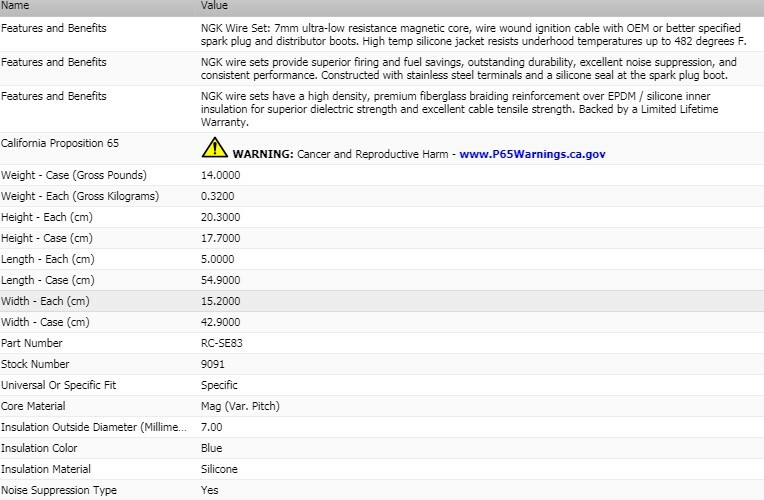
Task: Click the Length - Case (cm) label
Action: pyautogui.click(x=48, y=280)
